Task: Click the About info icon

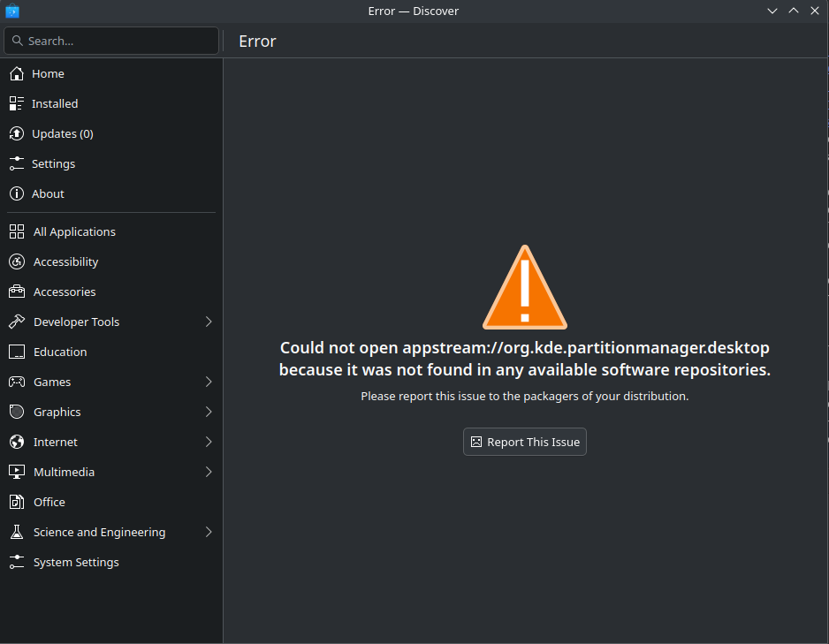Action: 17,193
